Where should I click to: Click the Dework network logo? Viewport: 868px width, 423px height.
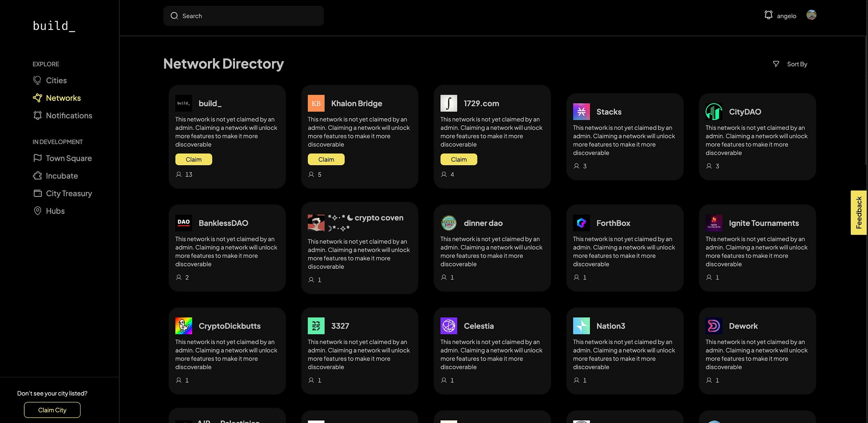(x=714, y=326)
